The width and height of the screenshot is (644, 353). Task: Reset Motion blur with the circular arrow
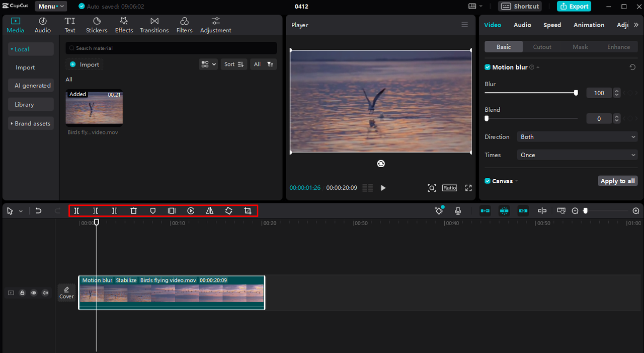pos(632,67)
